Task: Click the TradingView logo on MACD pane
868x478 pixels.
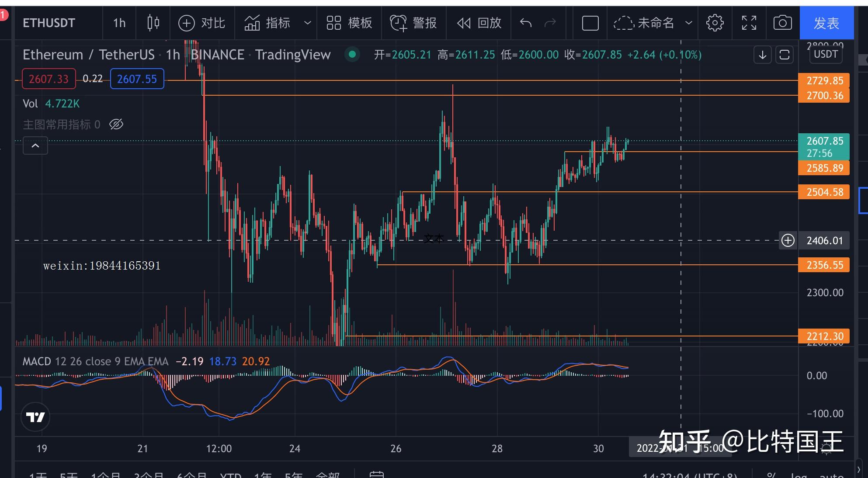Action: tap(35, 417)
